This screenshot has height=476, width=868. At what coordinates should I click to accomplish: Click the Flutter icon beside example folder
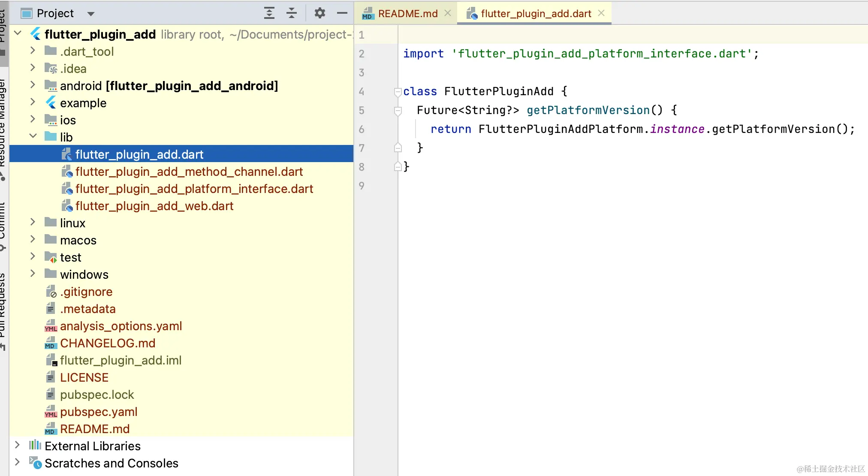click(x=51, y=103)
